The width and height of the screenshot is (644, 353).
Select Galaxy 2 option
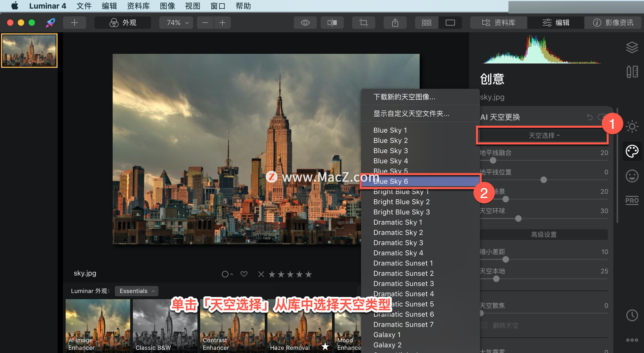[x=420, y=345]
